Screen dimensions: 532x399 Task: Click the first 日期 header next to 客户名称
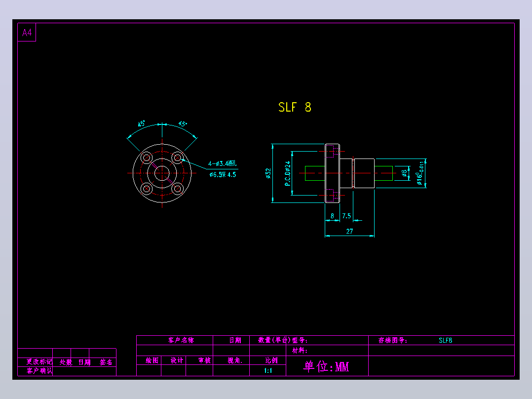[235, 340]
